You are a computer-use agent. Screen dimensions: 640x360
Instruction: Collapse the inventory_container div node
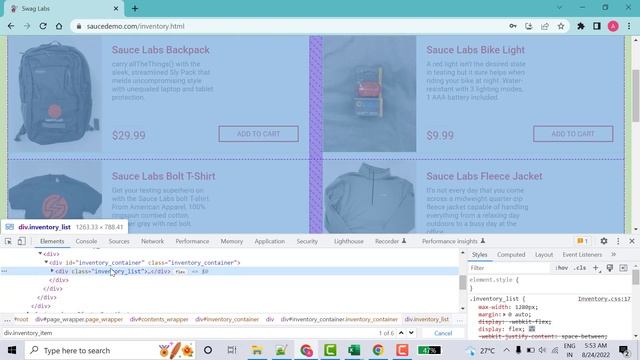(46, 262)
